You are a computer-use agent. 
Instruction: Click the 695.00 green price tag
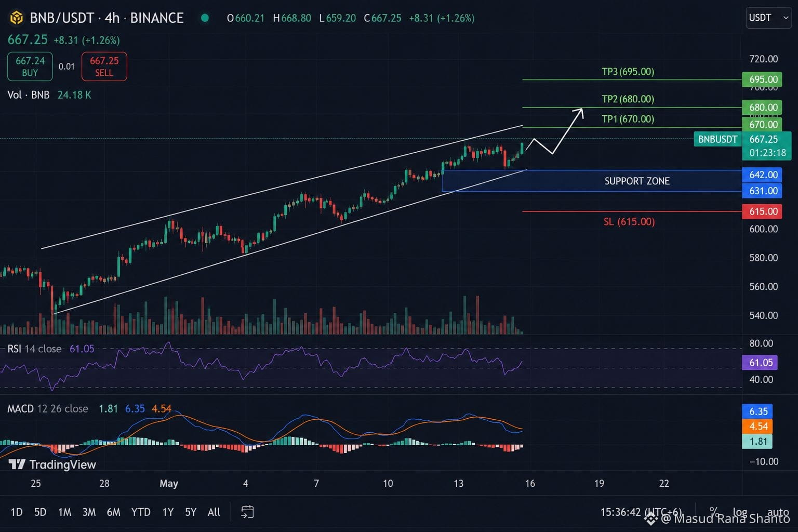[x=763, y=79]
